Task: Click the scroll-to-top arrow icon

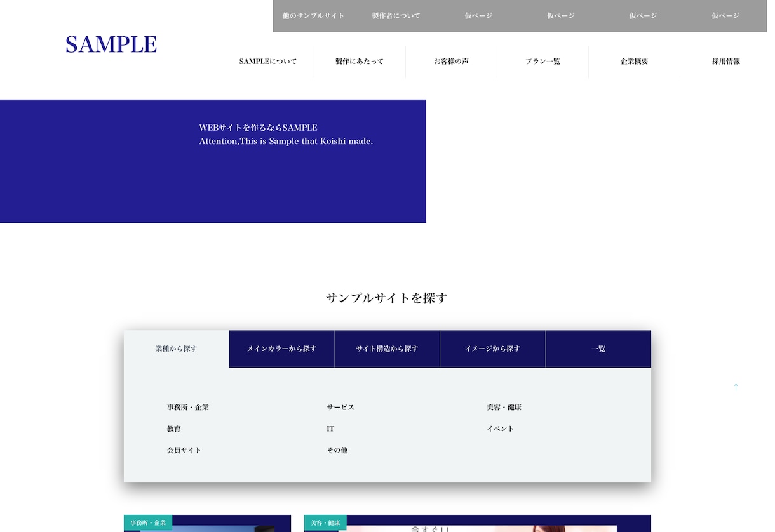Action: pos(736,387)
